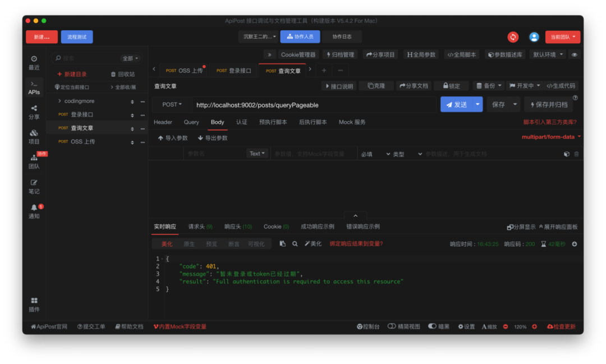Image resolution: width=606 pixels, height=364 pixels.
Task: Switch to the Header tab
Action: click(x=163, y=122)
